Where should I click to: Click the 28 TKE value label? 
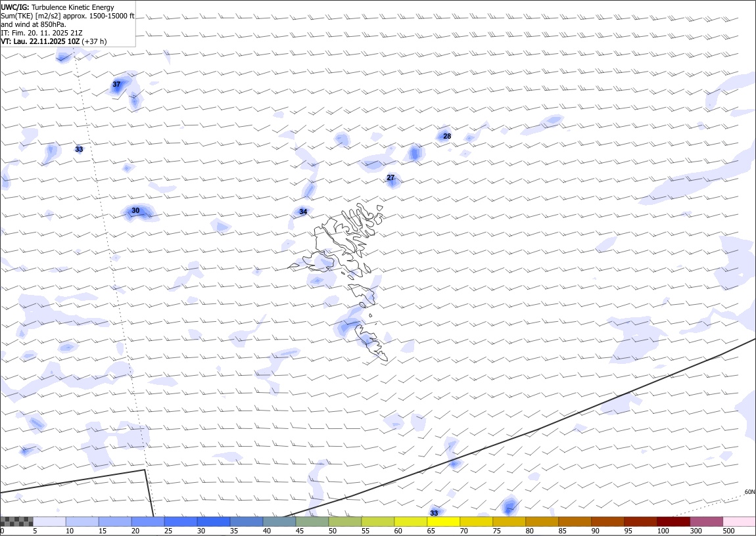click(x=447, y=136)
